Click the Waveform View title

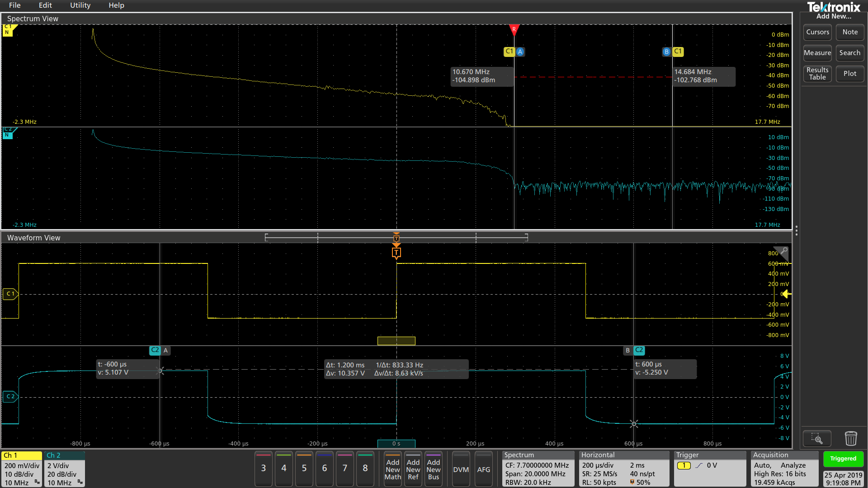pos(33,238)
